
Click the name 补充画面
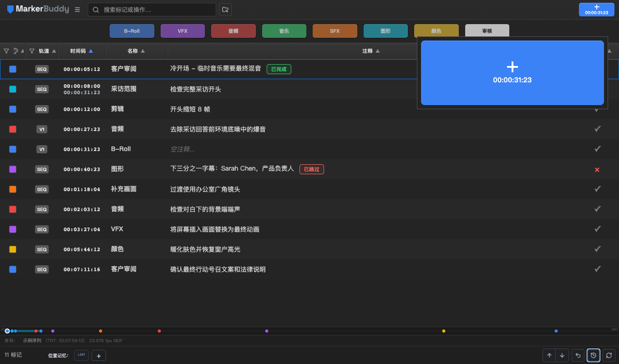[124, 189]
